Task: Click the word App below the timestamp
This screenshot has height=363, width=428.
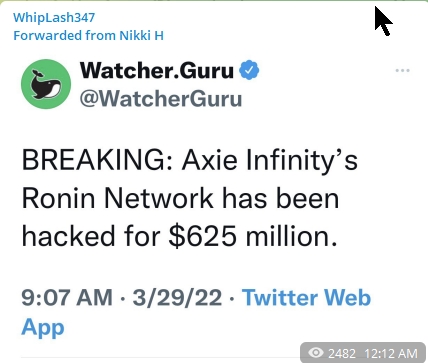Action: click(x=43, y=327)
